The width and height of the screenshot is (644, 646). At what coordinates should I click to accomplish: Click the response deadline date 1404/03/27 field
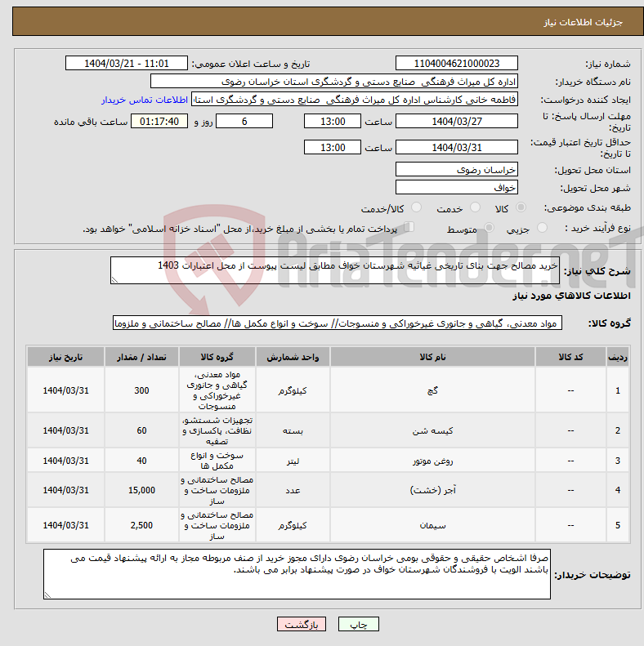[x=456, y=121]
